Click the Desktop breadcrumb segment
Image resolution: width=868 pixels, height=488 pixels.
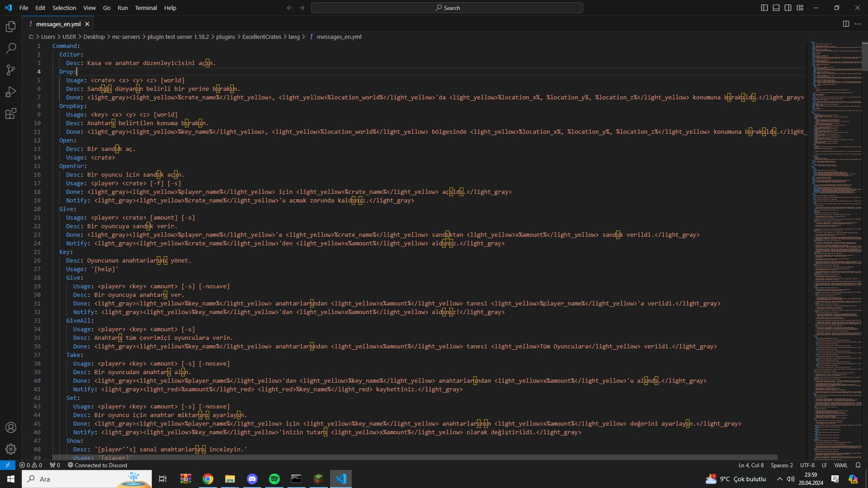(94, 37)
